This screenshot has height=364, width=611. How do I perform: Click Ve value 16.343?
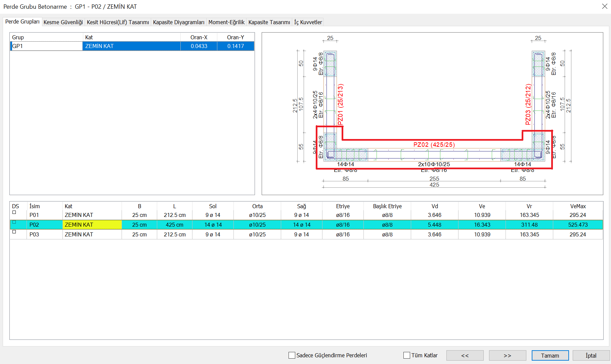pos(482,225)
